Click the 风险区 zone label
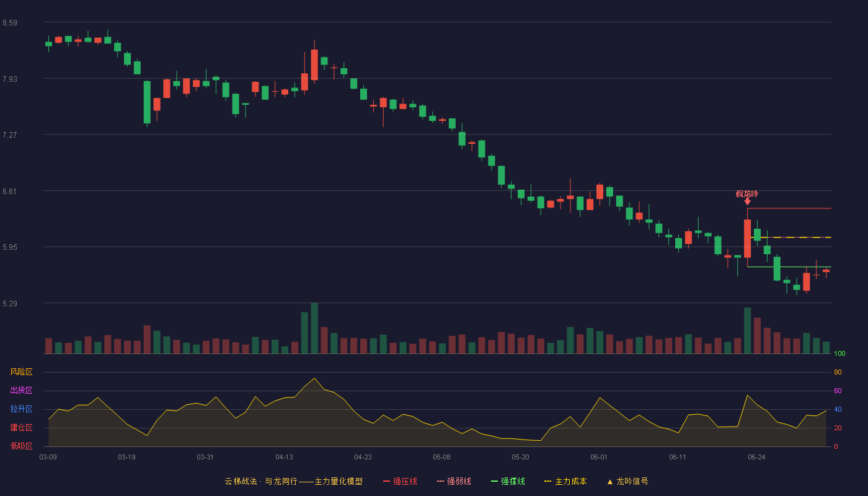The image size is (868, 496). pyautogui.click(x=21, y=372)
